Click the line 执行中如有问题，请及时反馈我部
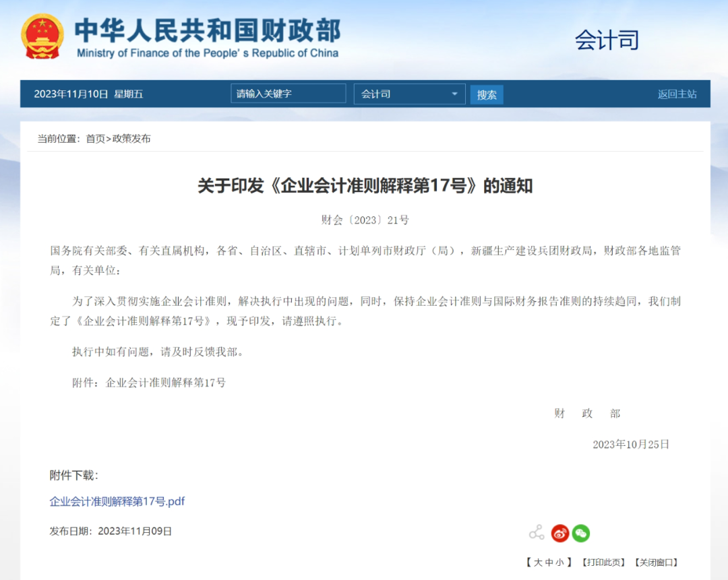Viewport: 728px width, 580px height. (x=158, y=352)
